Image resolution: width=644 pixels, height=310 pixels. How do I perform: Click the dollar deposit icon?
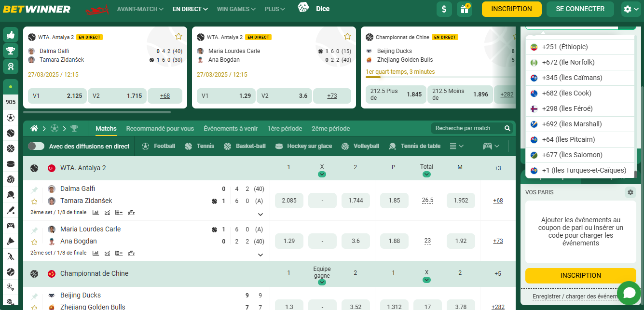pyautogui.click(x=444, y=9)
